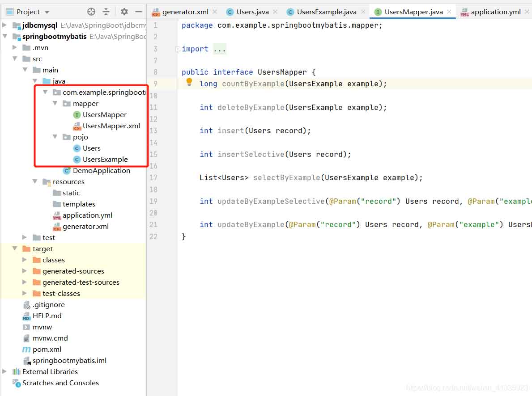Expand External Libraries node

coord(4,372)
